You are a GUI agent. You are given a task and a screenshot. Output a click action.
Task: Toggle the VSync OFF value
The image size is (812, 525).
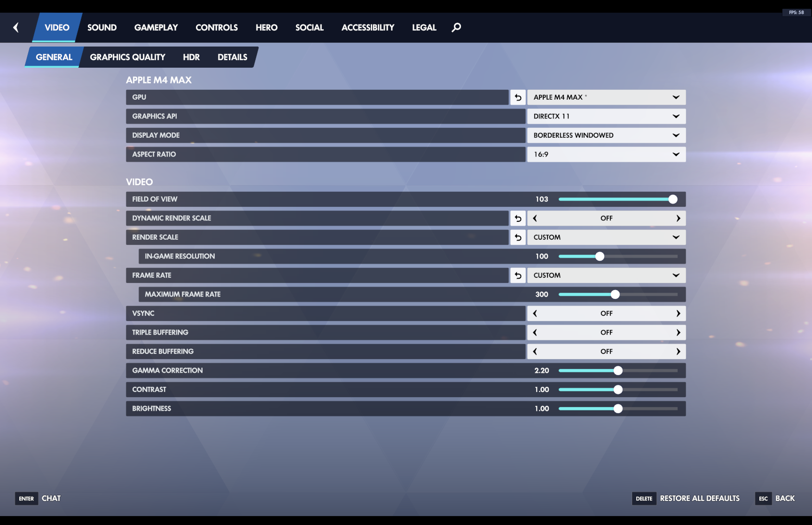point(606,313)
